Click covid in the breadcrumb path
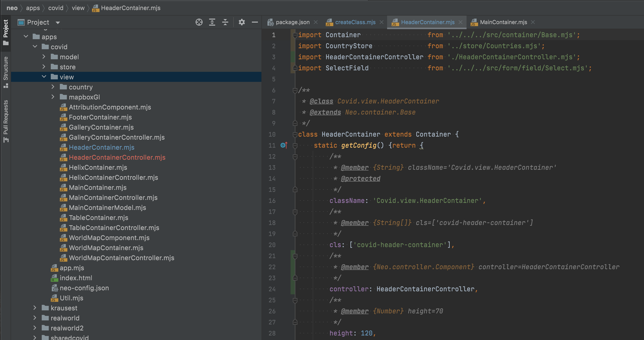This screenshot has width=644, height=340. pos(56,8)
